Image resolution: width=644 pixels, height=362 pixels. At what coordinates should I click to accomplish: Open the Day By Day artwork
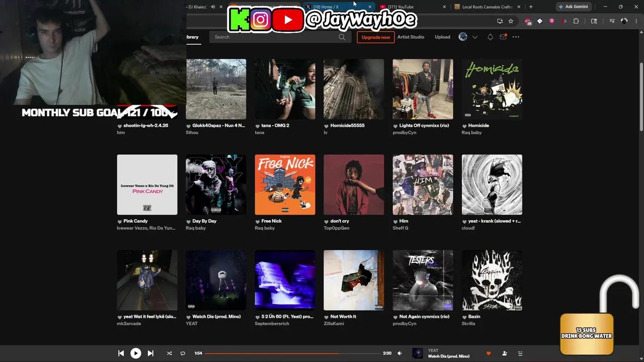click(x=216, y=185)
